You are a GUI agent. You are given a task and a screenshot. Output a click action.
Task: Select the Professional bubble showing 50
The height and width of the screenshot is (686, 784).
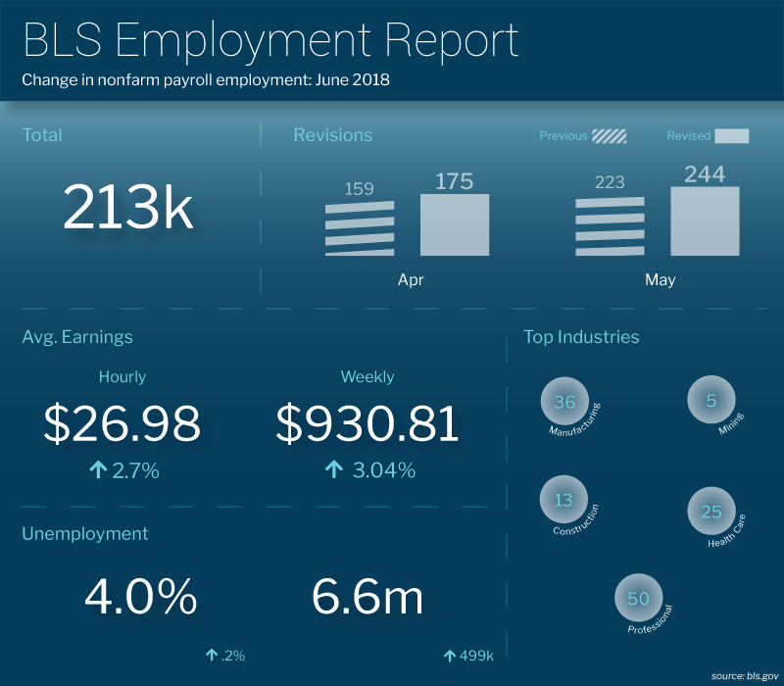click(x=639, y=598)
